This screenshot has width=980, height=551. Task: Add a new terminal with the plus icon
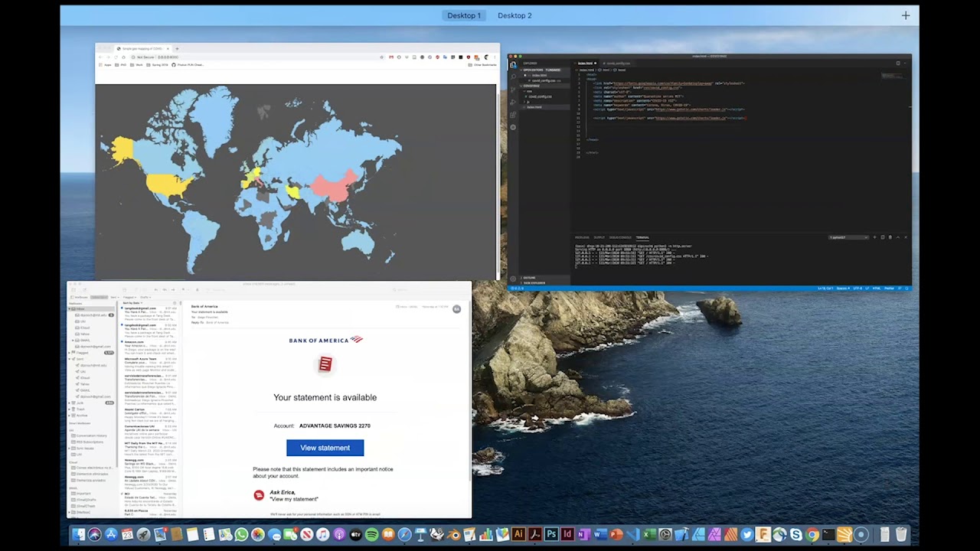874,237
